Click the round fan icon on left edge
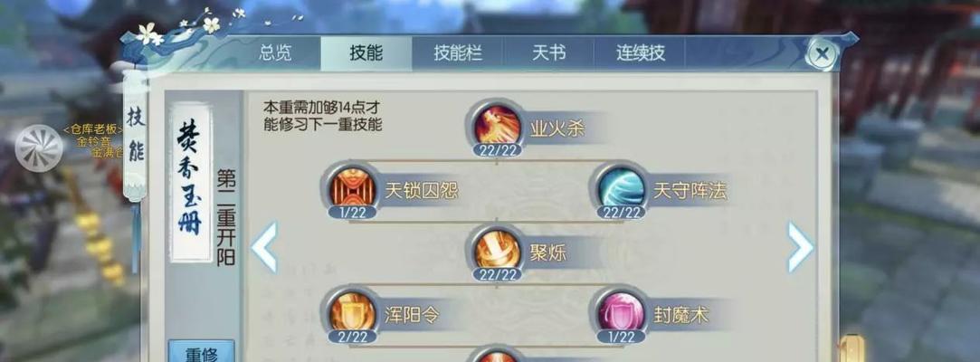 click(39, 148)
